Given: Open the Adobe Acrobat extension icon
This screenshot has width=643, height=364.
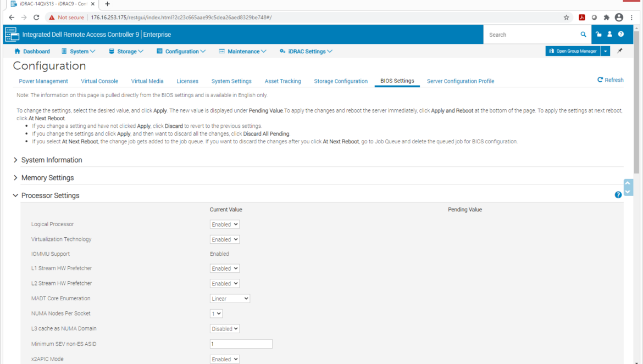Looking at the screenshot, I should [x=581, y=17].
